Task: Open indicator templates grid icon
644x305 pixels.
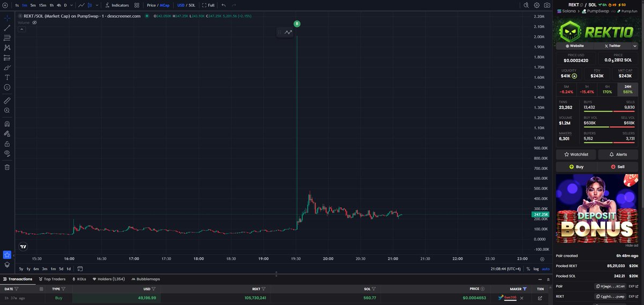Action: coord(137,5)
